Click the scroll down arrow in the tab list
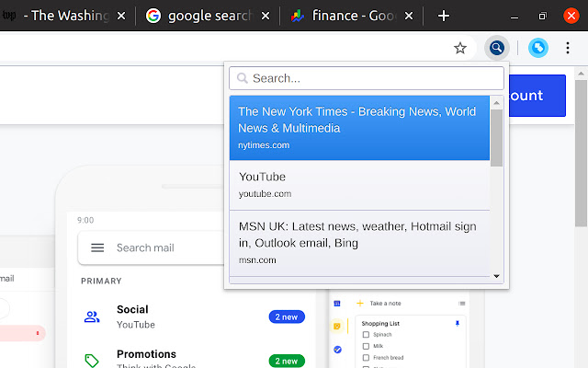The height and width of the screenshot is (368, 588). [496, 275]
